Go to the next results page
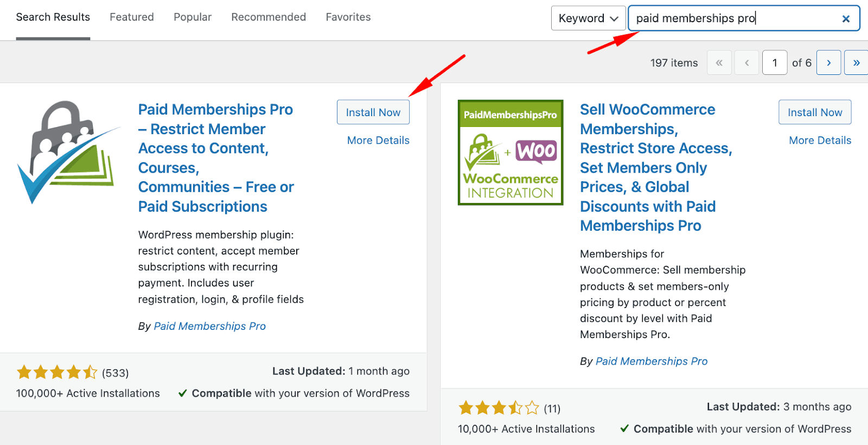The height and width of the screenshot is (445, 868). pos(828,63)
